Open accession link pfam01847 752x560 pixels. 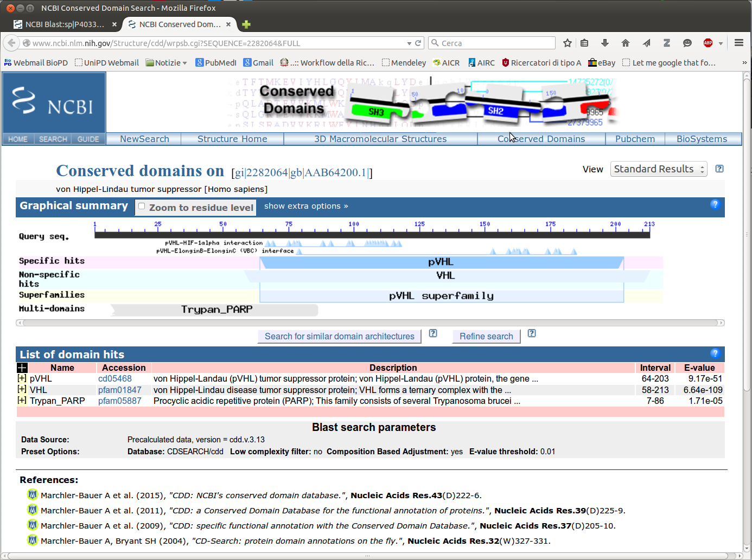(x=119, y=390)
